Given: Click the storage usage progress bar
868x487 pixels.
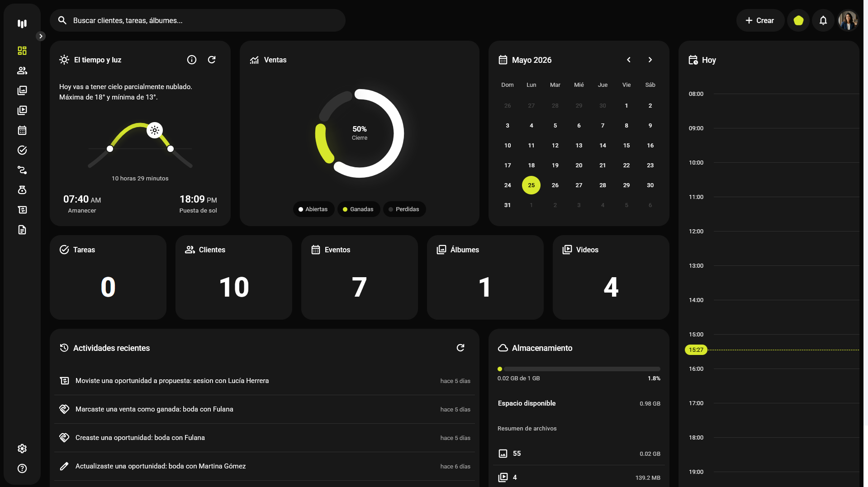Looking at the screenshot, I should coord(579,369).
